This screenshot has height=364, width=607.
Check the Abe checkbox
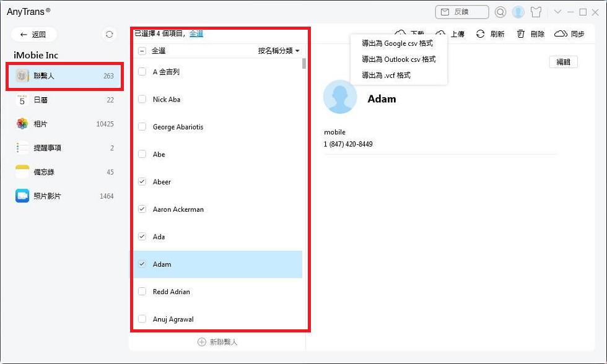(142, 154)
